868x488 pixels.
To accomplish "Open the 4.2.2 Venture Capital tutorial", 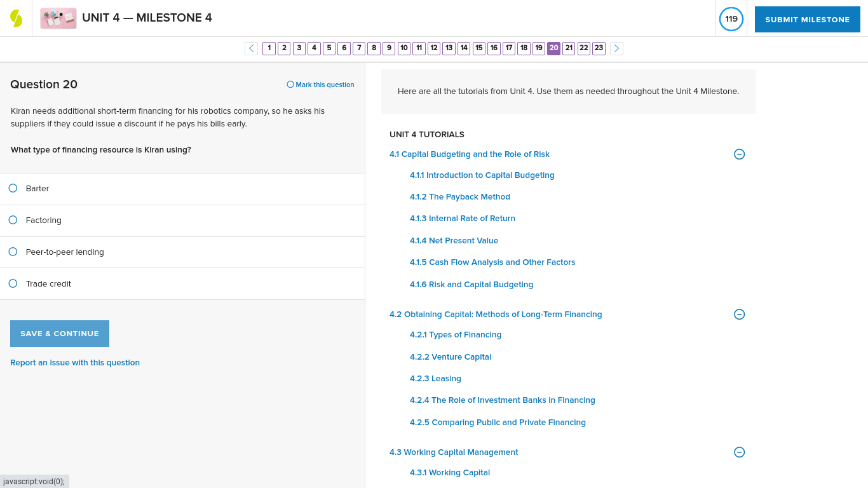I will coord(451,356).
